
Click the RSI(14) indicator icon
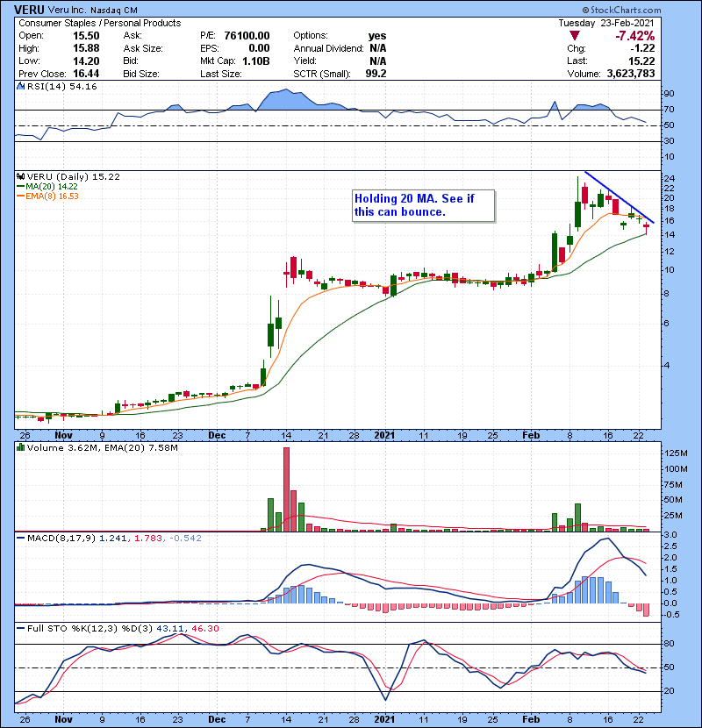tap(20, 86)
